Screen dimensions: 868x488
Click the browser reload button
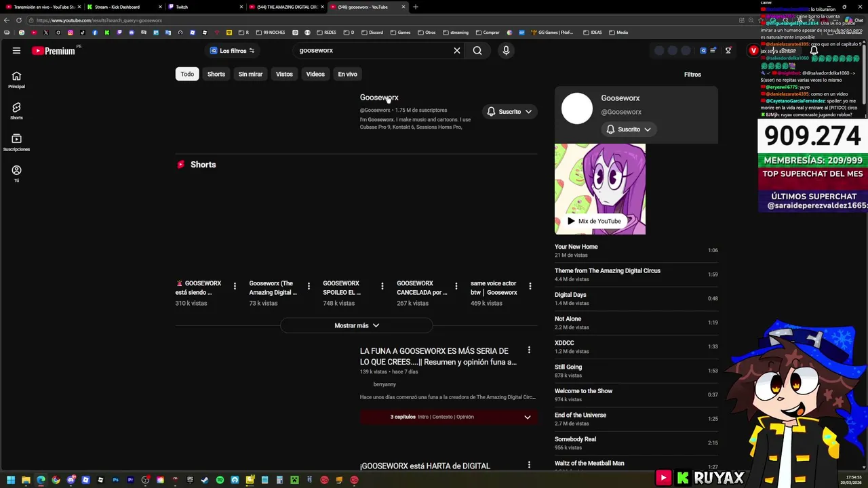click(18, 20)
